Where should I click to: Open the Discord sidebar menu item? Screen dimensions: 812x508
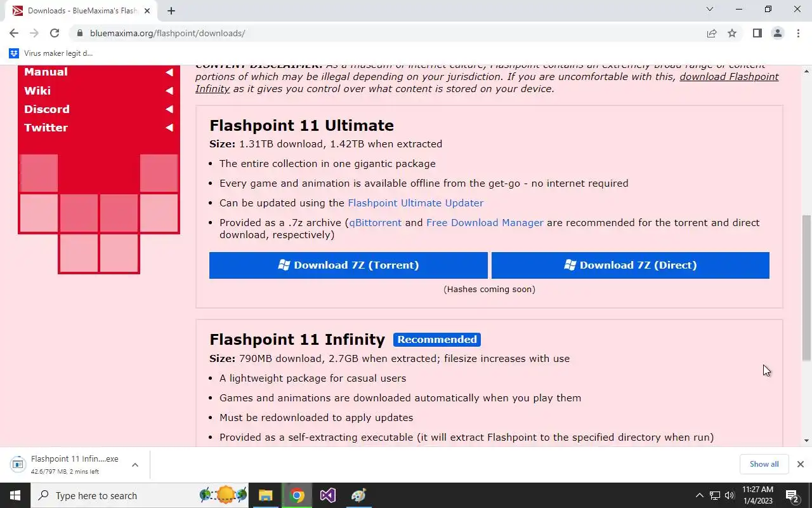click(47, 109)
